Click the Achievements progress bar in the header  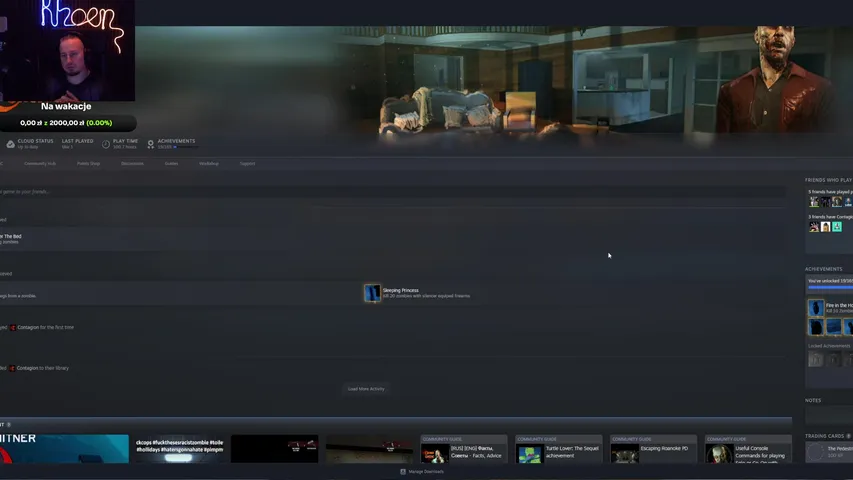click(x=186, y=147)
